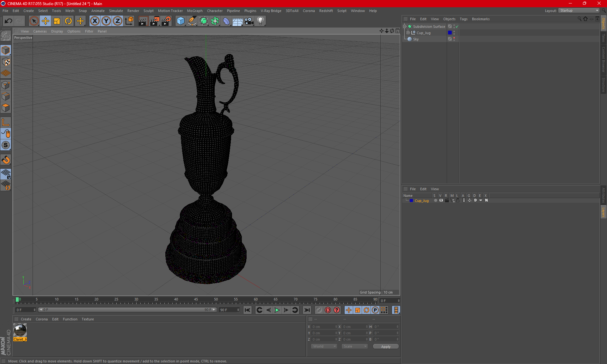
Task: Toggle Sky visibility dots
Action: point(454,39)
